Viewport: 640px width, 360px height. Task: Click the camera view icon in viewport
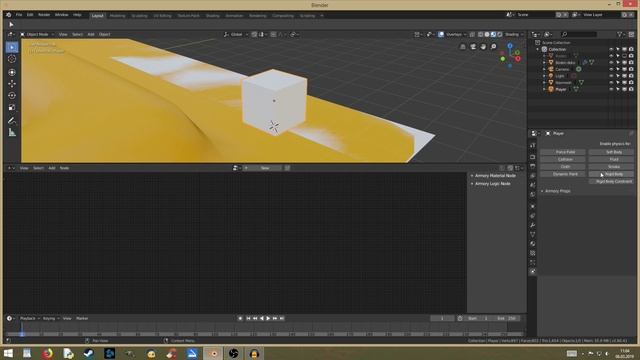[473, 47]
